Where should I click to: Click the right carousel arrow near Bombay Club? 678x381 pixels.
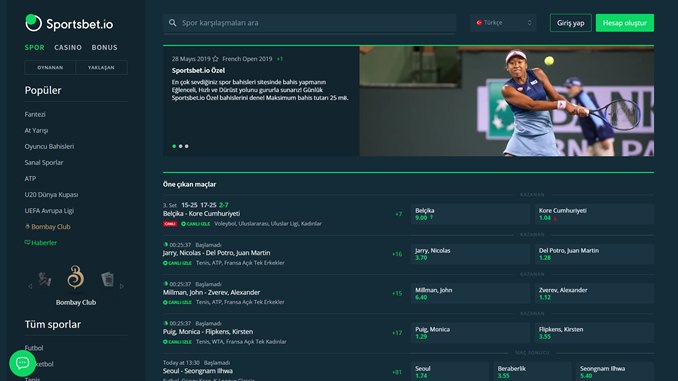pos(122,286)
